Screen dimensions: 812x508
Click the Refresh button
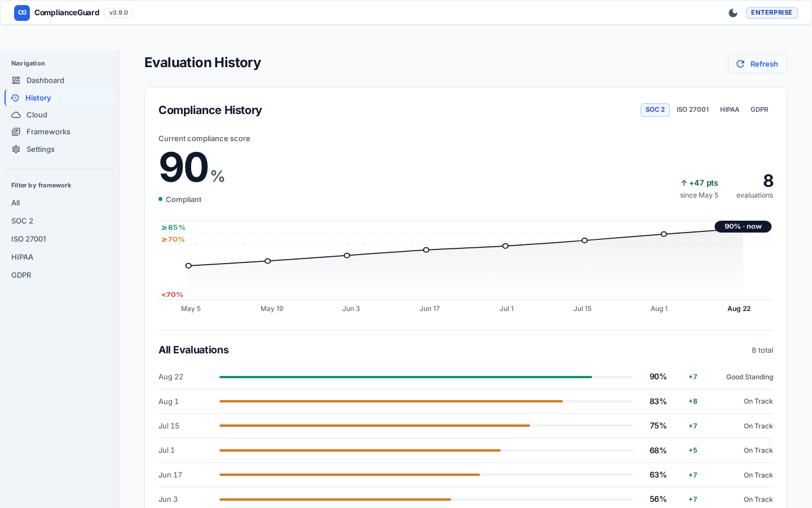[x=757, y=64]
